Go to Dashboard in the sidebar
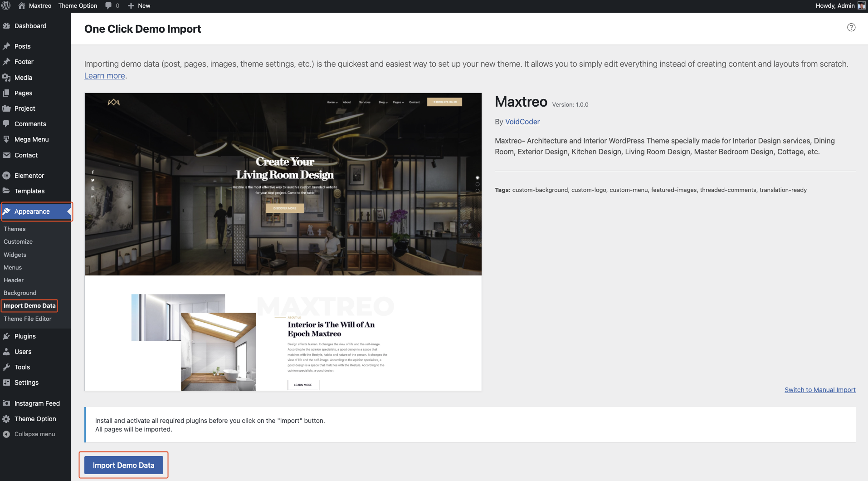Image resolution: width=868 pixels, height=481 pixels. pyautogui.click(x=30, y=26)
